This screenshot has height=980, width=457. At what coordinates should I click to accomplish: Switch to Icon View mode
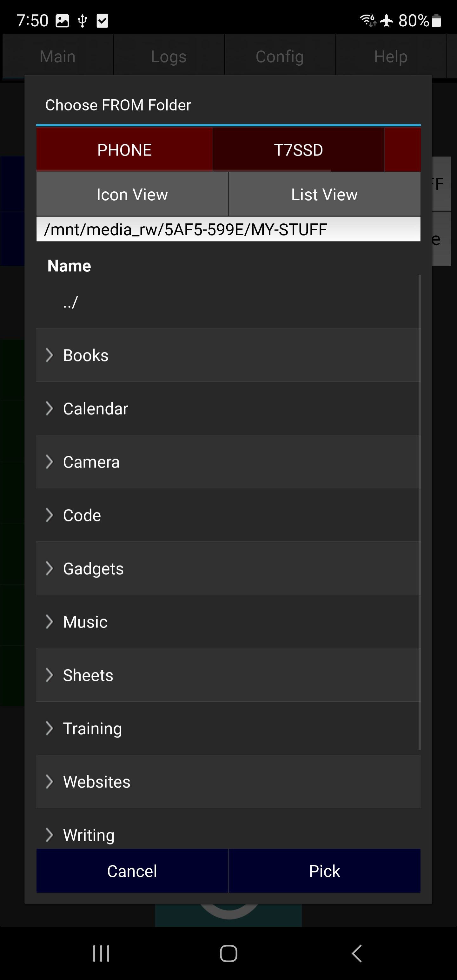pyautogui.click(x=132, y=195)
